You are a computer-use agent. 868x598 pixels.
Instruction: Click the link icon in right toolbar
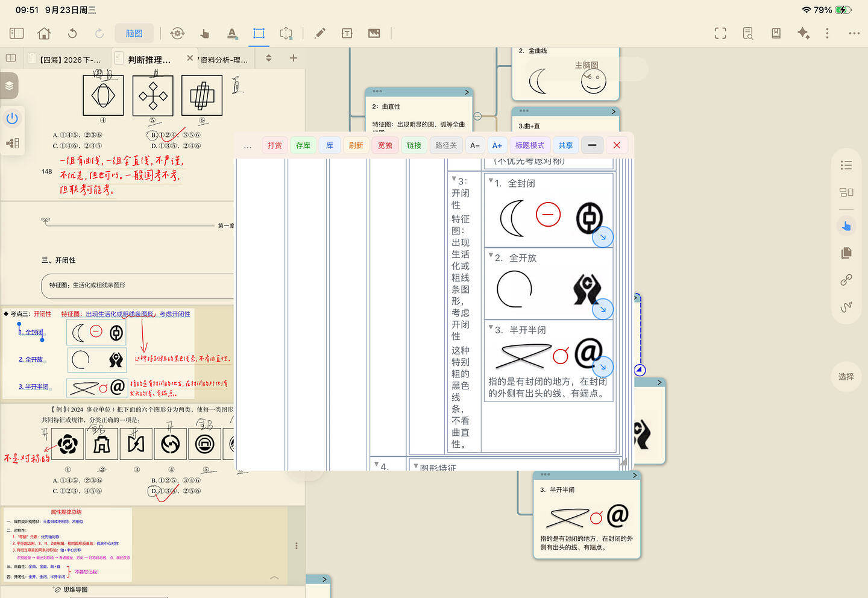click(x=846, y=280)
